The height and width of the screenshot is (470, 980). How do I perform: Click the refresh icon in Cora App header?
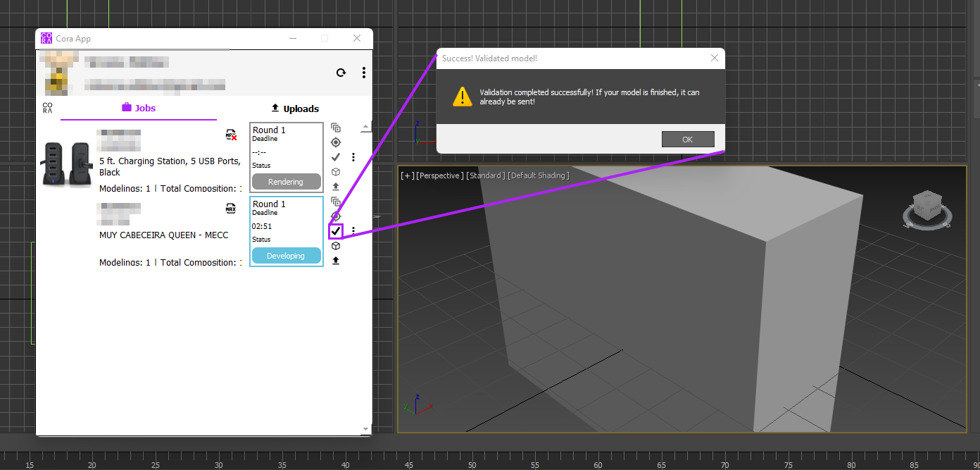coord(341,73)
